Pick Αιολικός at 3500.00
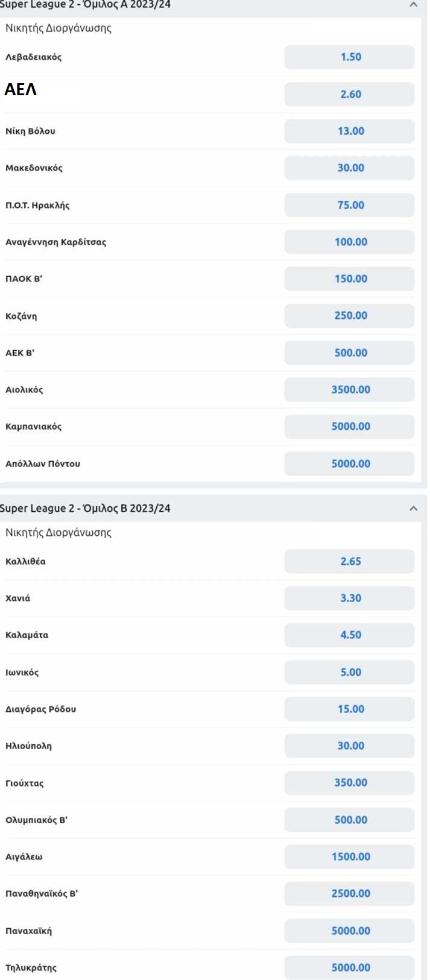 350,389
